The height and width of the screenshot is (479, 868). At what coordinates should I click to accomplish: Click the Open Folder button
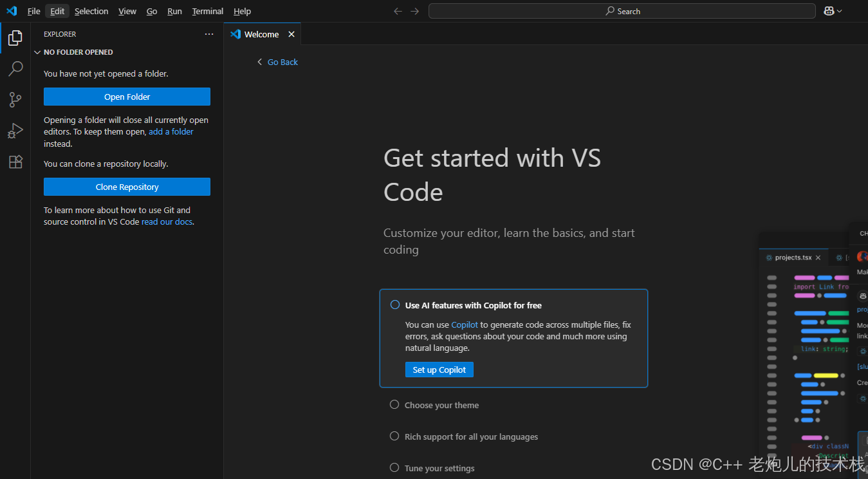[x=127, y=97]
